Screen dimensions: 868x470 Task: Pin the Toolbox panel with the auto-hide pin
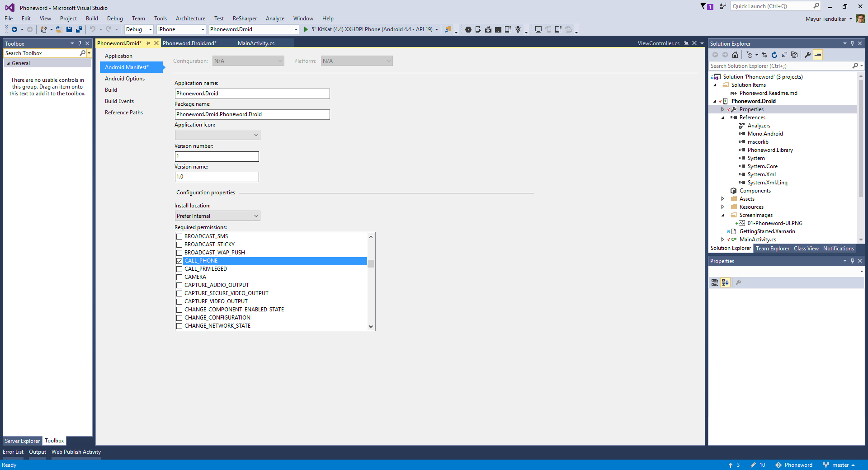click(80, 43)
